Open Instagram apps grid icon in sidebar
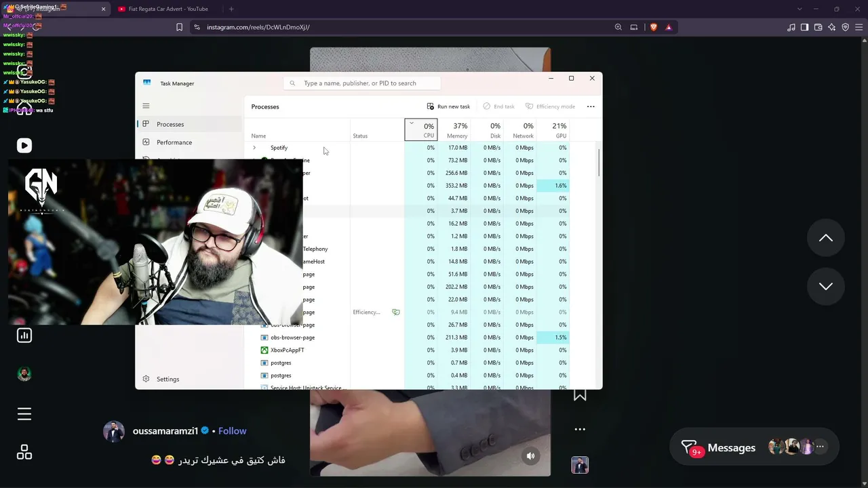Viewport: 868px width, 488px height. click(x=24, y=452)
